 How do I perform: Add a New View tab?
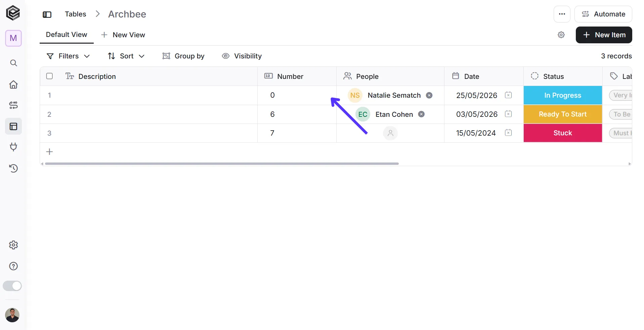click(x=123, y=35)
